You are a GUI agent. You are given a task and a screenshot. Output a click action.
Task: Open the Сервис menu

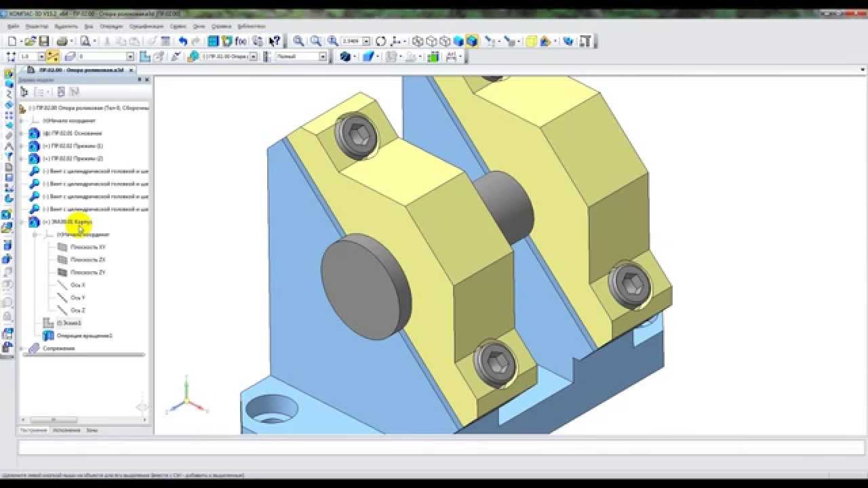pyautogui.click(x=178, y=26)
